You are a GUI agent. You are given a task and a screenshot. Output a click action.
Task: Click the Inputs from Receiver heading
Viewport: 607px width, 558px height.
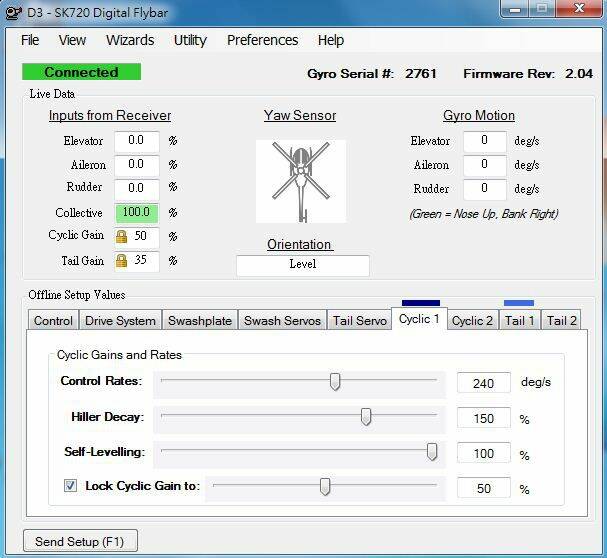pyautogui.click(x=110, y=115)
